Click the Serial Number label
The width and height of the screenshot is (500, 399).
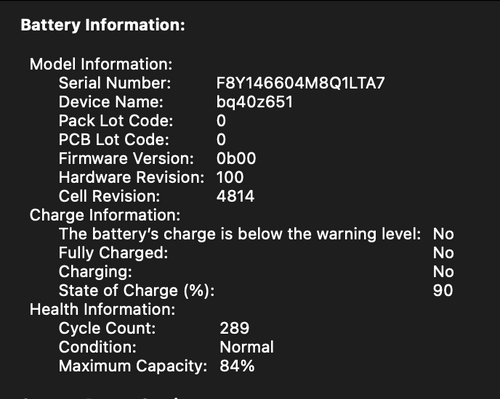click(x=114, y=83)
